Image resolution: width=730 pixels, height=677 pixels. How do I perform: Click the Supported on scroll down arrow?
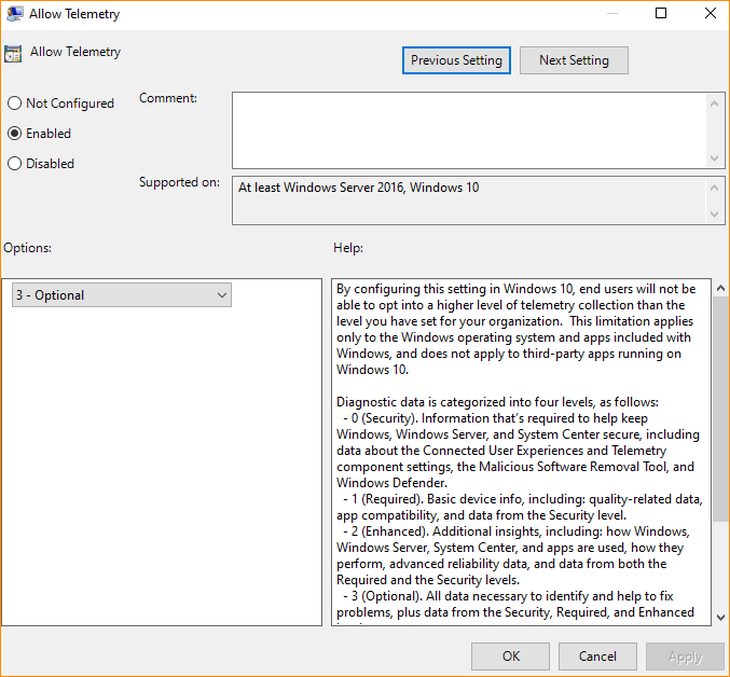click(714, 214)
